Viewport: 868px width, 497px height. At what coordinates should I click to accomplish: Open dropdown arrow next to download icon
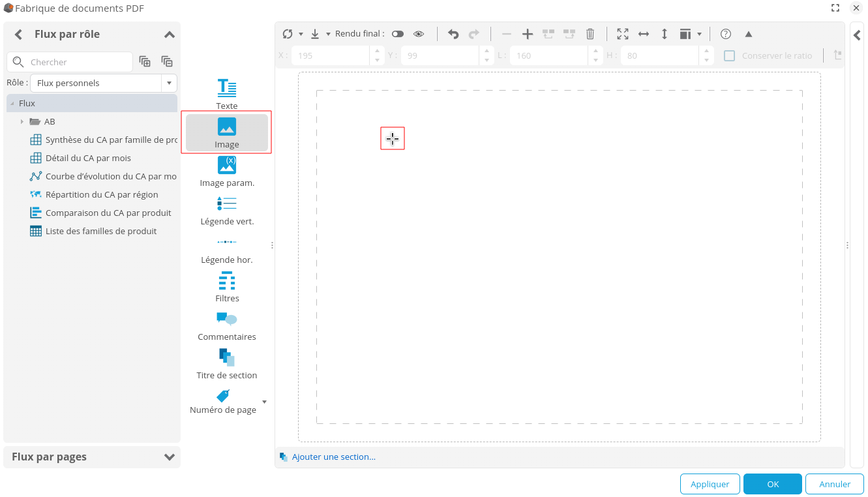(329, 34)
